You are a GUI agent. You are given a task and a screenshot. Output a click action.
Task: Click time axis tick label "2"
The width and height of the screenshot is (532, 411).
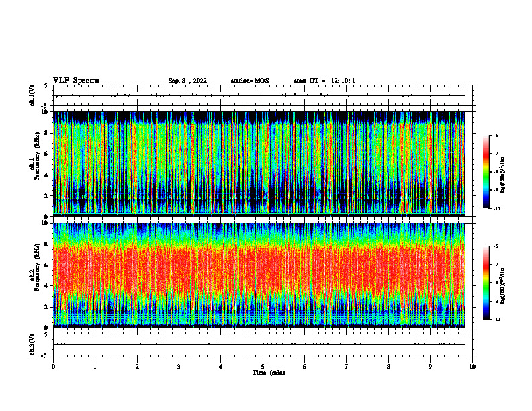click(137, 367)
